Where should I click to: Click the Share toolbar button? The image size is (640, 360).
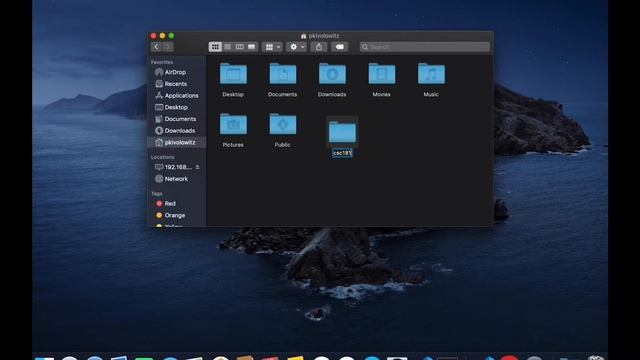[x=319, y=47]
